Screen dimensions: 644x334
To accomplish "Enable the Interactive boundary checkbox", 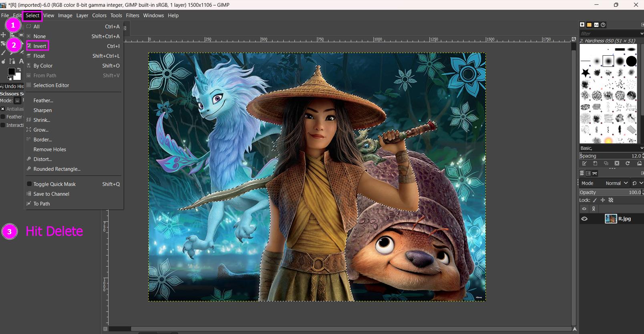I will tap(3, 125).
